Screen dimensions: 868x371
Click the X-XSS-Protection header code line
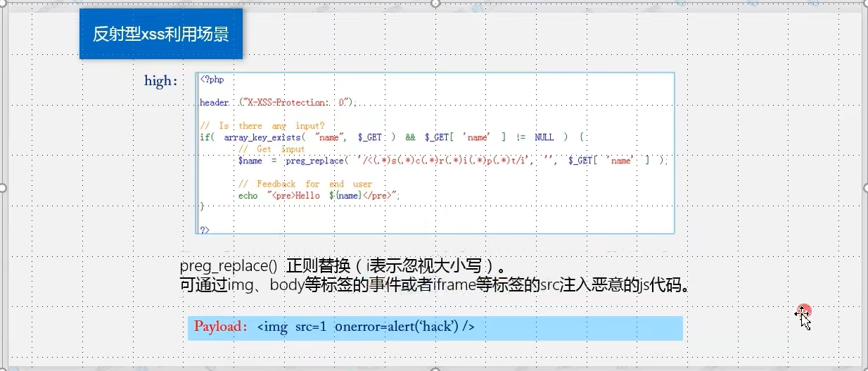pyautogui.click(x=279, y=103)
